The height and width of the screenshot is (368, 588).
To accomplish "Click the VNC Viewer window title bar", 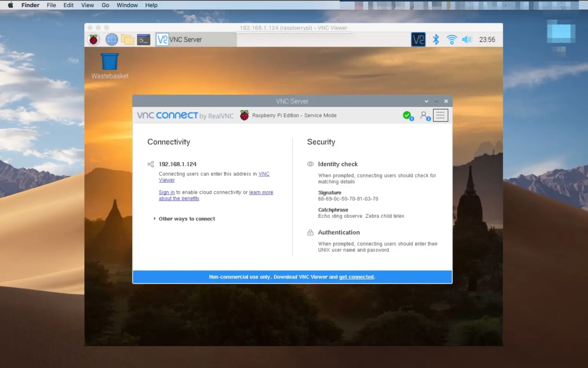I will [x=294, y=28].
